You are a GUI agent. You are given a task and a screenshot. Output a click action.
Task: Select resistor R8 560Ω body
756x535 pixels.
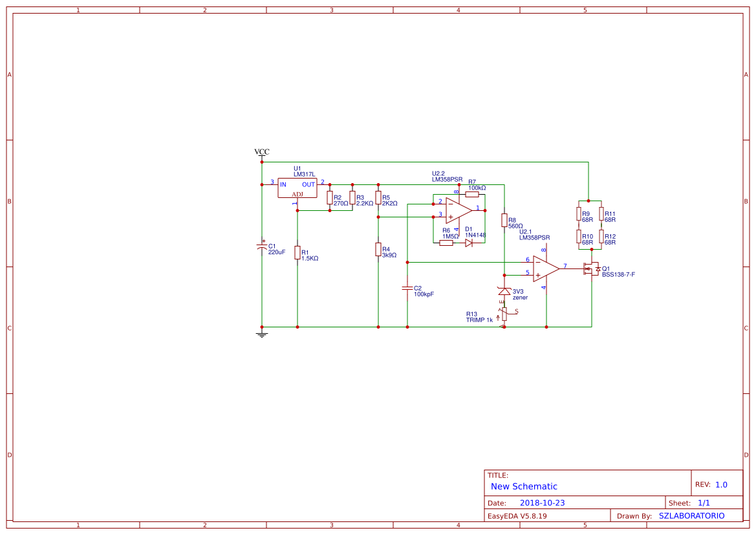(x=504, y=221)
